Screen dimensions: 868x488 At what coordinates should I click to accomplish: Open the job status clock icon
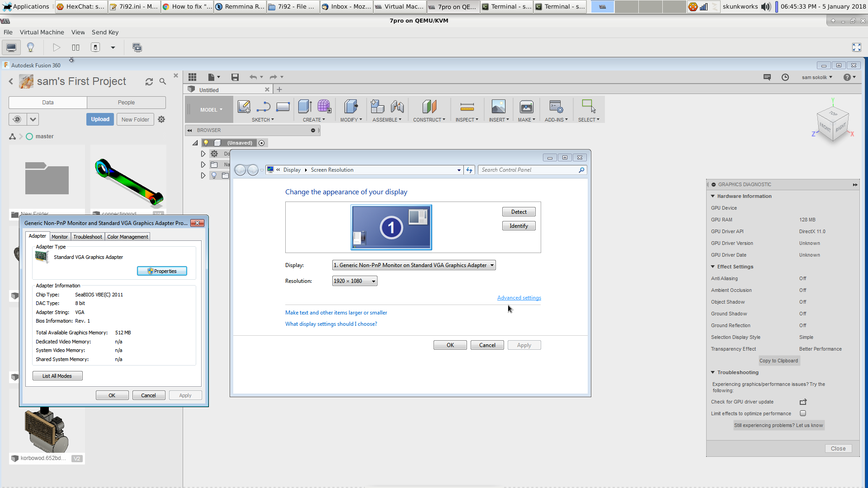(x=785, y=77)
